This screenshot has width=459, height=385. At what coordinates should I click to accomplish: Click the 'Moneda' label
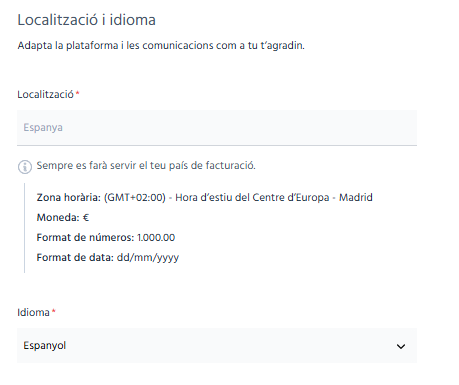click(58, 218)
